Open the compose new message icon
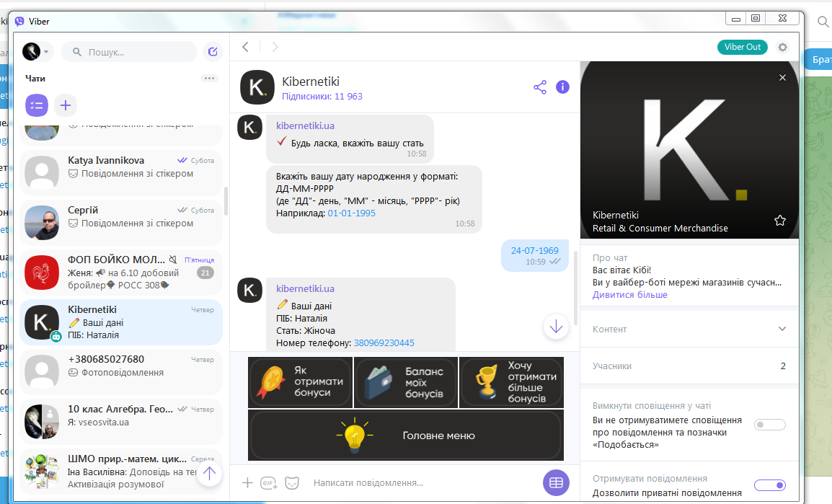This screenshot has width=832, height=504. (213, 51)
